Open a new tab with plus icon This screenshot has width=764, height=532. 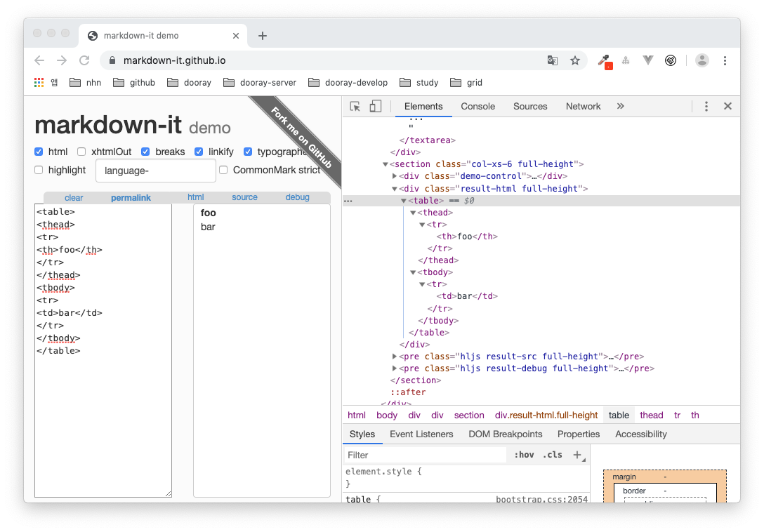point(263,36)
